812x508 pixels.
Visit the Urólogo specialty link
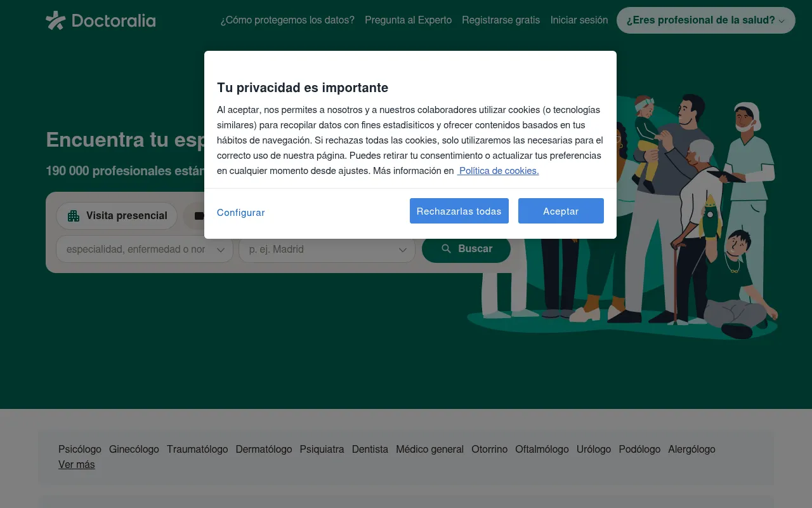[x=594, y=449]
